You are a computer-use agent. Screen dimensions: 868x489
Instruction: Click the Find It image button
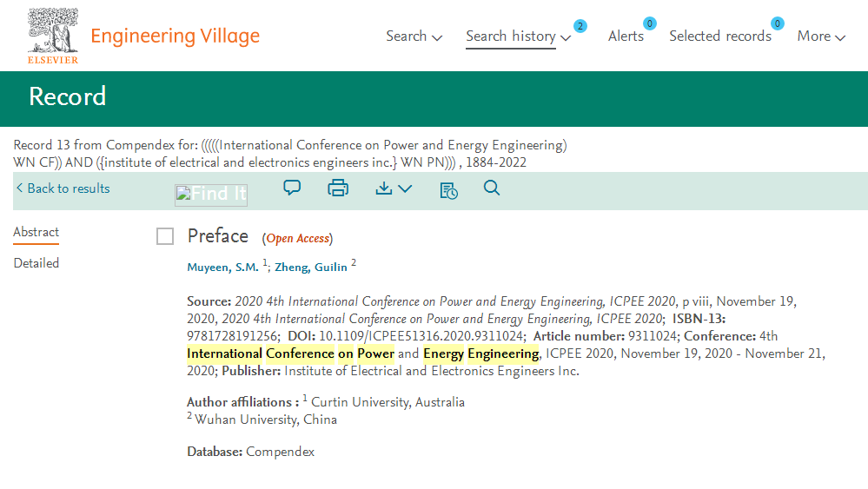(211, 195)
